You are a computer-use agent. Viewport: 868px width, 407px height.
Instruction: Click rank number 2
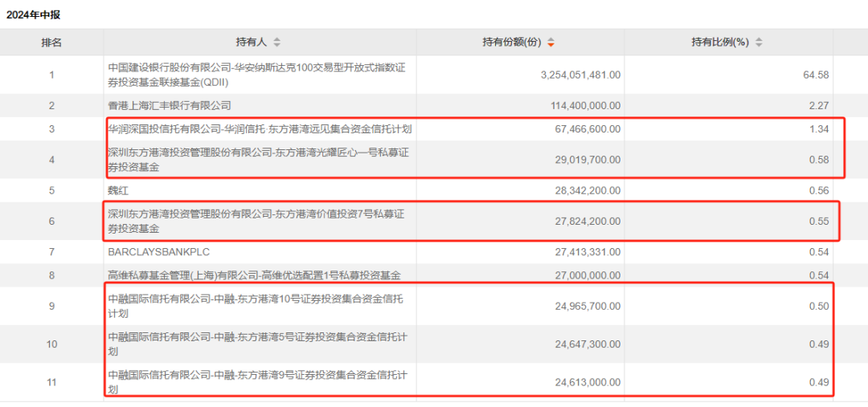click(51, 105)
